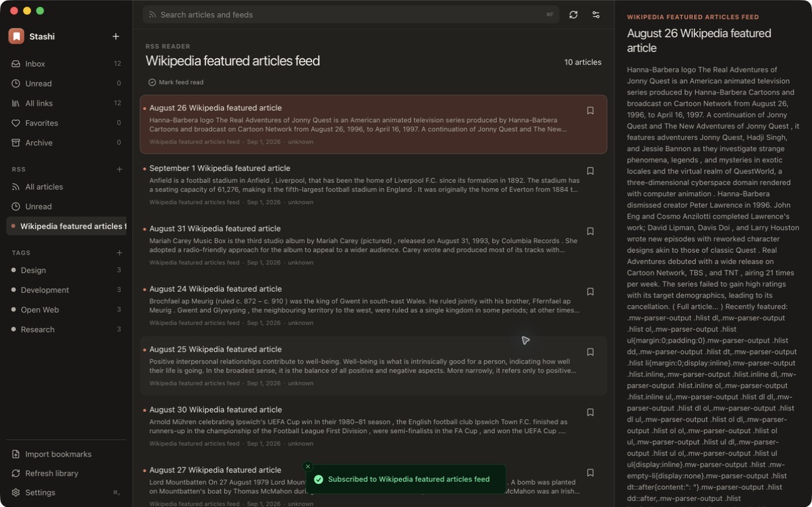Click the 10 articles count label
The height and width of the screenshot is (507, 812).
583,62
